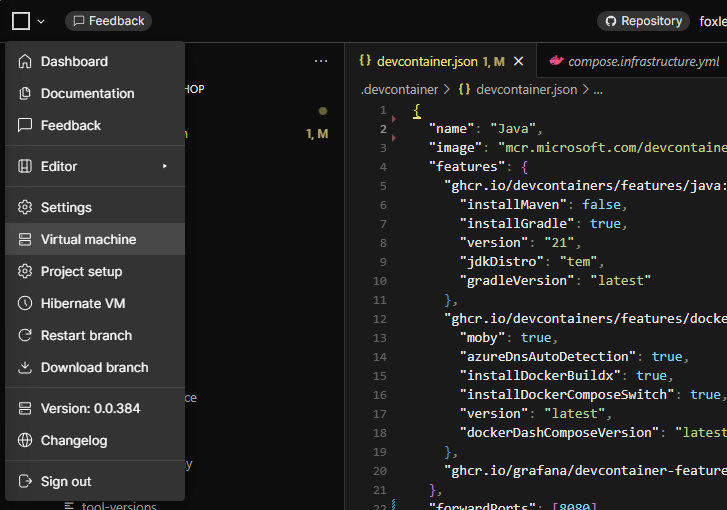Click the "jdkDistro" key text
The height and width of the screenshot is (510, 727).
[x=502, y=261]
